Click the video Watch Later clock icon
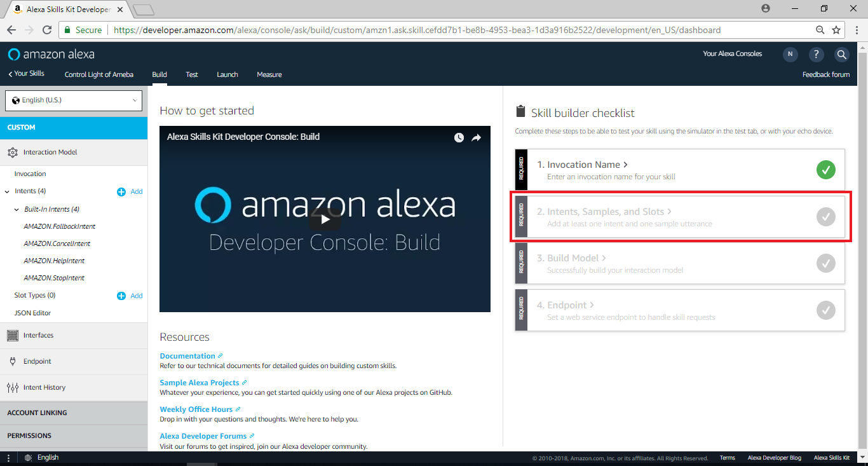 pos(459,137)
